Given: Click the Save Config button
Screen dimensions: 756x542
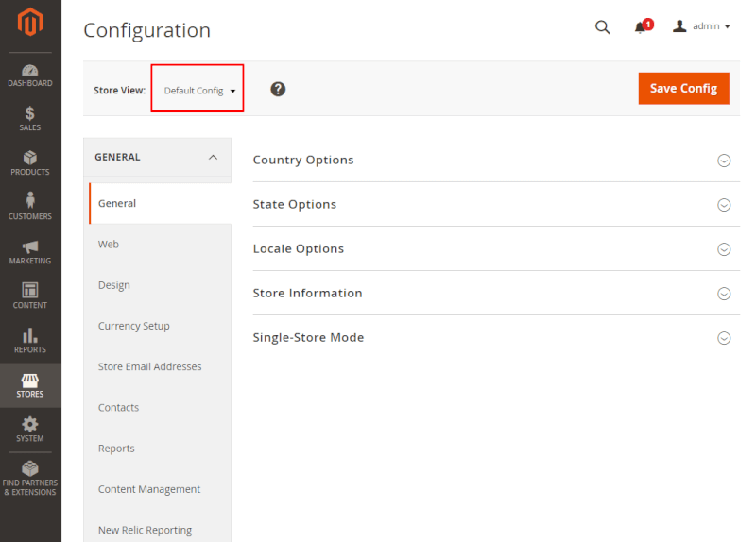Looking at the screenshot, I should [683, 89].
